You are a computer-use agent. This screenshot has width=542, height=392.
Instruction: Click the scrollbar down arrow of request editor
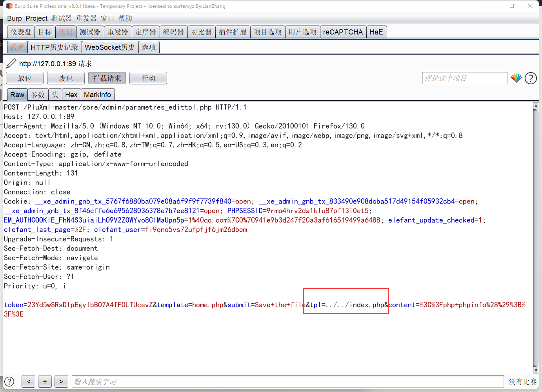click(536, 370)
